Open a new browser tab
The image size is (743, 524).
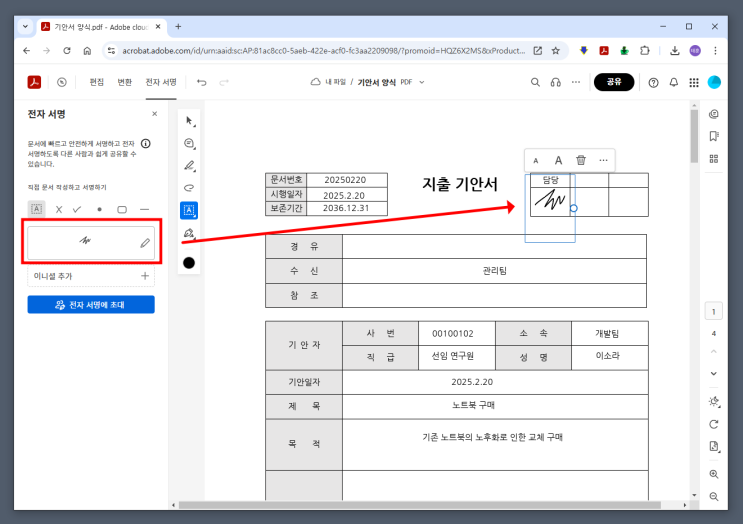tap(178, 27)
